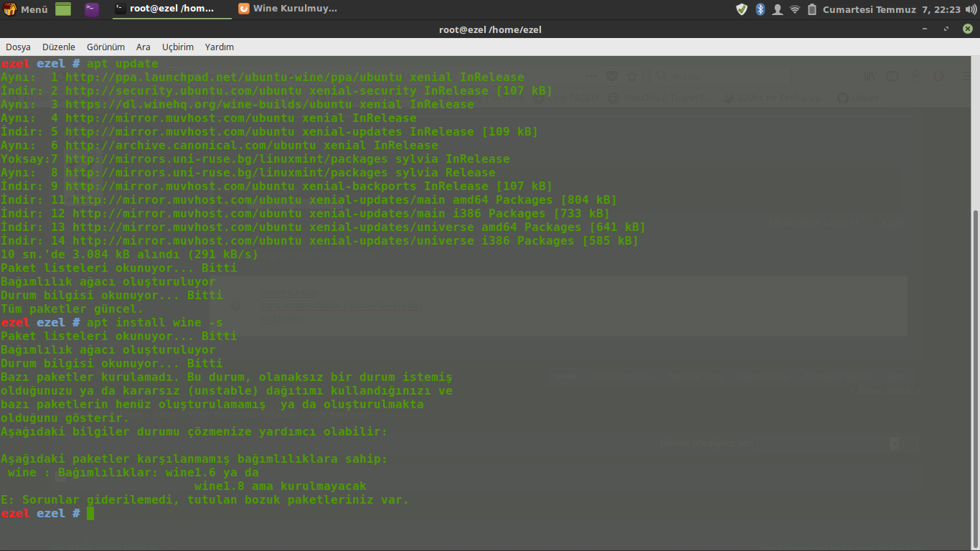Click the user account tray icon
This screenshot has width=980, height=551.
click(x=778, y=9)
